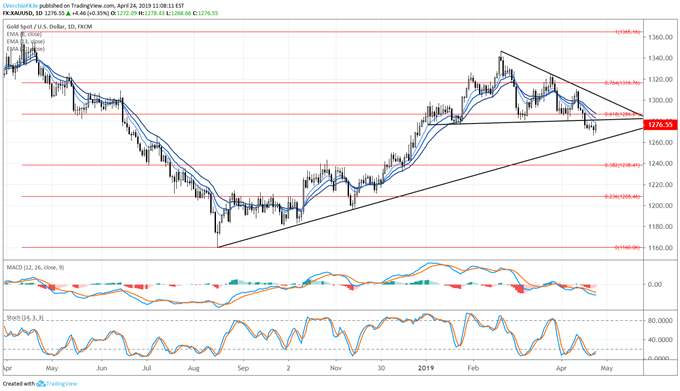Screen dimensions: 680x391
Task: Toggle the Stoch (14, 3, 3) indicator legend
Action: click(x=25, y=318)
